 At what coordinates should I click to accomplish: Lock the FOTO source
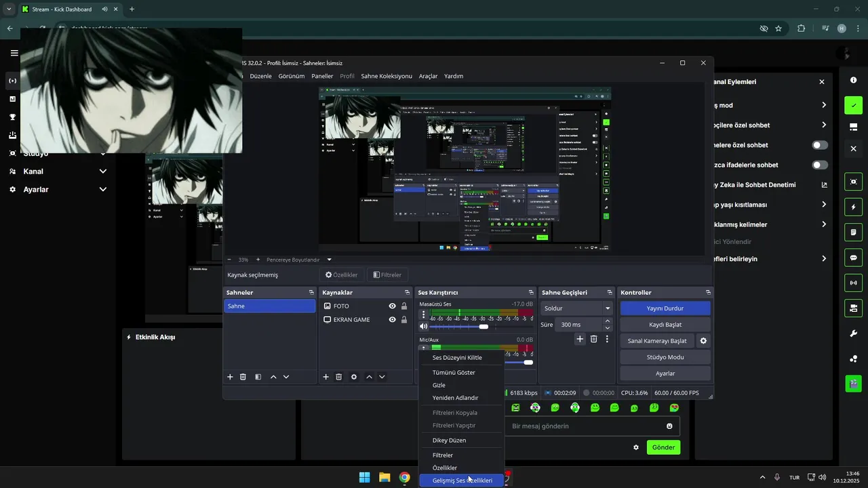click(x=404, y=306)
